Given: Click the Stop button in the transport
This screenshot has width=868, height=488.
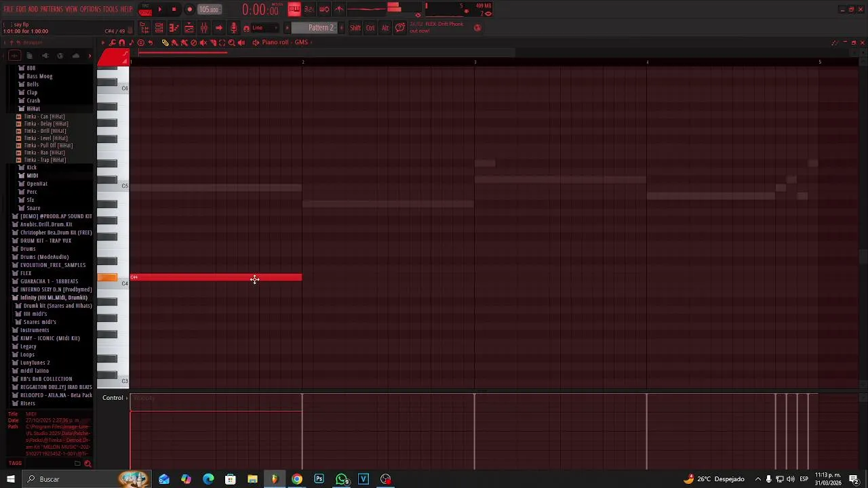Looking at the screenshot, I should pos(174,9).
